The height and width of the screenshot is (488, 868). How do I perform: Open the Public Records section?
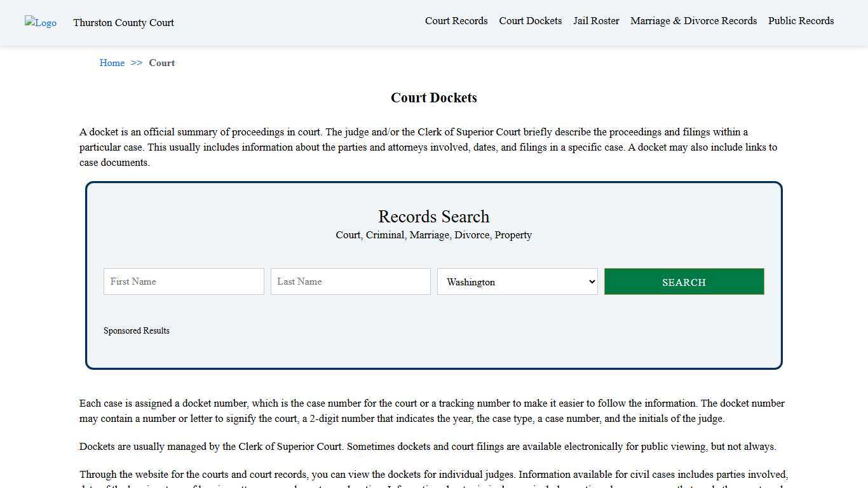coord(801,21)
